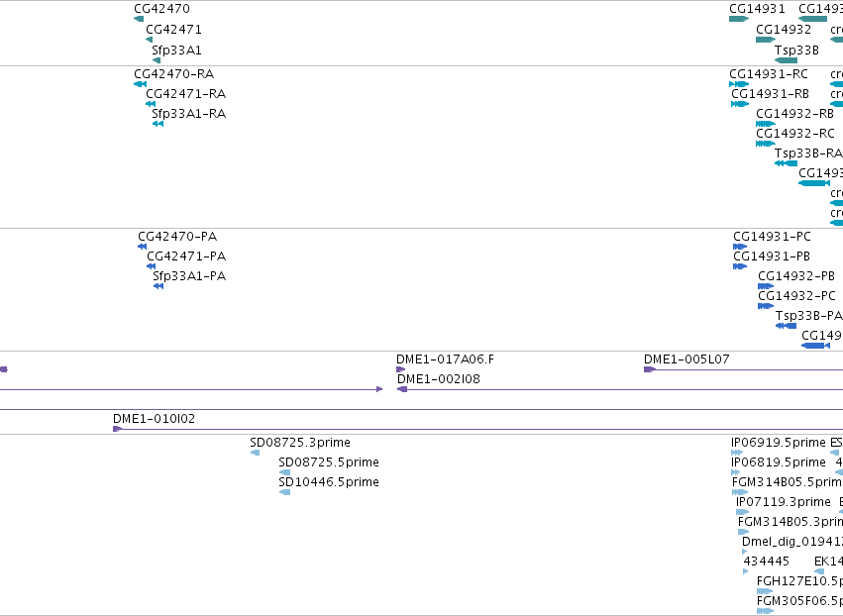The width and height of the screenshot is (843, 616).
Task: Select the SD10446.5prime EST glyph
Action: coord(285,492)
